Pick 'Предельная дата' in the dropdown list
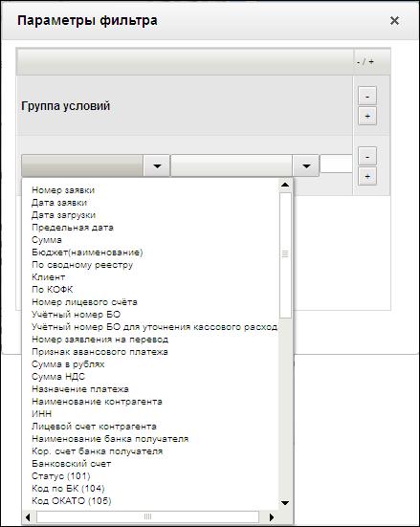The height and width of the screenshot is (527, 420). [73, 228]
